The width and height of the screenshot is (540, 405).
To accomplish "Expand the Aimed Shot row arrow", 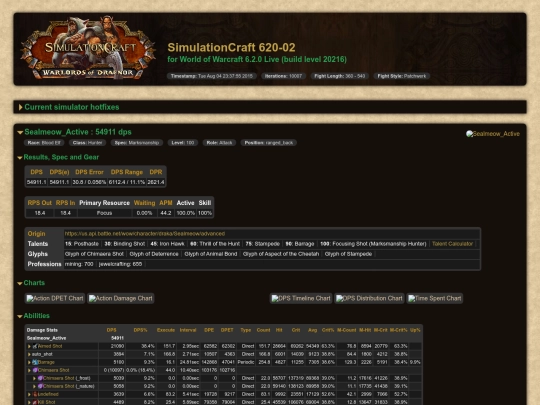I will click(x=29, y=346).
